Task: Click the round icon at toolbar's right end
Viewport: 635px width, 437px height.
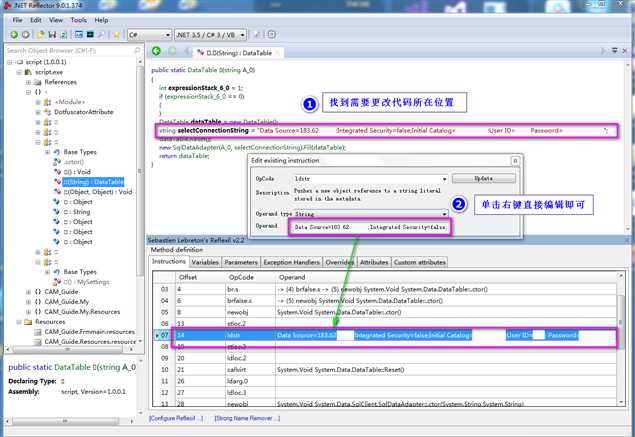Action: click(x=272, y=34)
